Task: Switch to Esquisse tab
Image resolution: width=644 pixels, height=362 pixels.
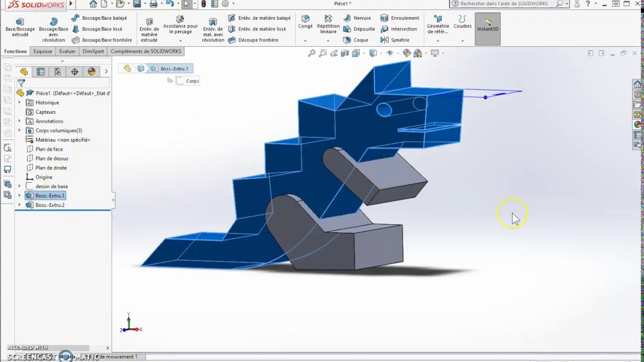Action: point(43,51)
